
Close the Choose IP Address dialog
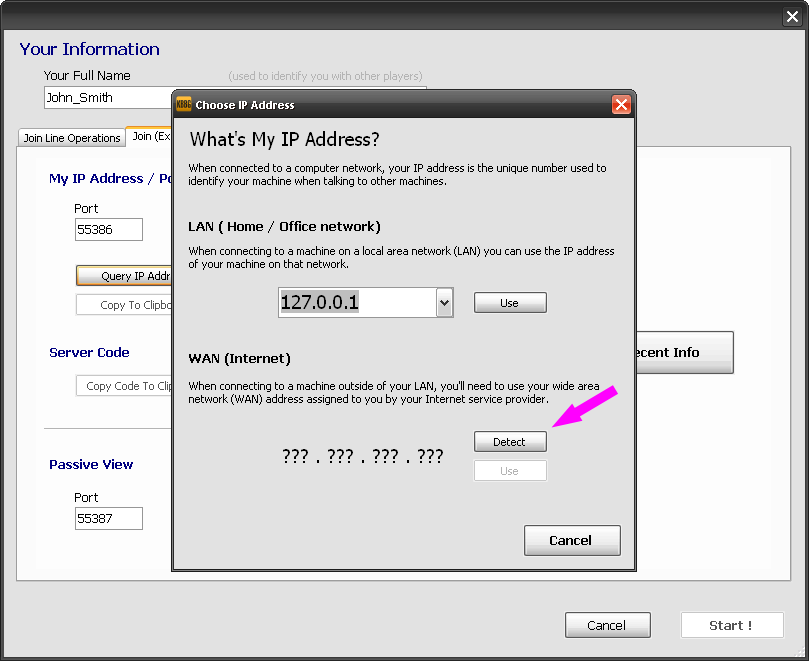[x=621, y=104]
